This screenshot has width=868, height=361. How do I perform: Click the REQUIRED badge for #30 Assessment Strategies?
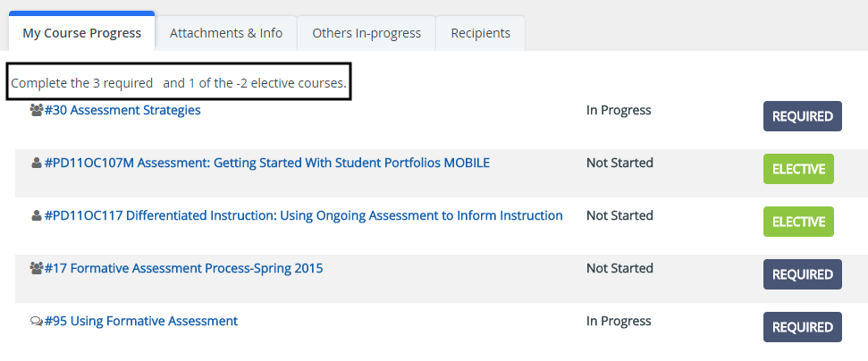[802, 116]
